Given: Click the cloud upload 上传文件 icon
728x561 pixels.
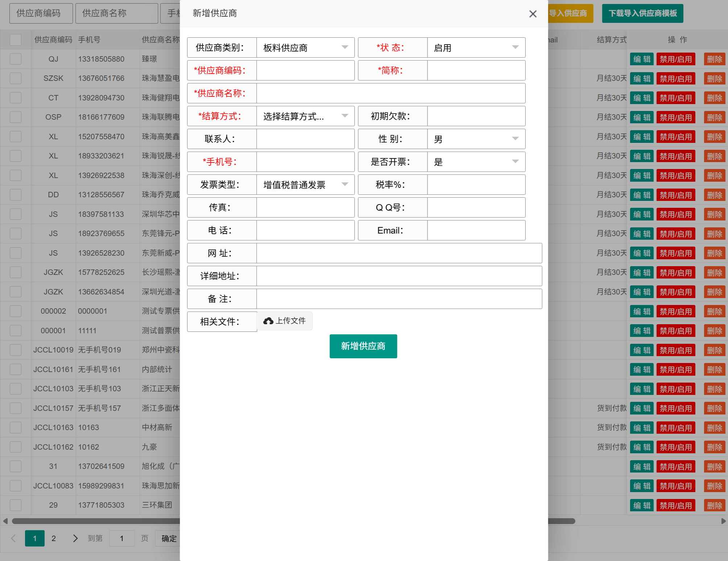Looking at the screenshot, I should [268, 321].
